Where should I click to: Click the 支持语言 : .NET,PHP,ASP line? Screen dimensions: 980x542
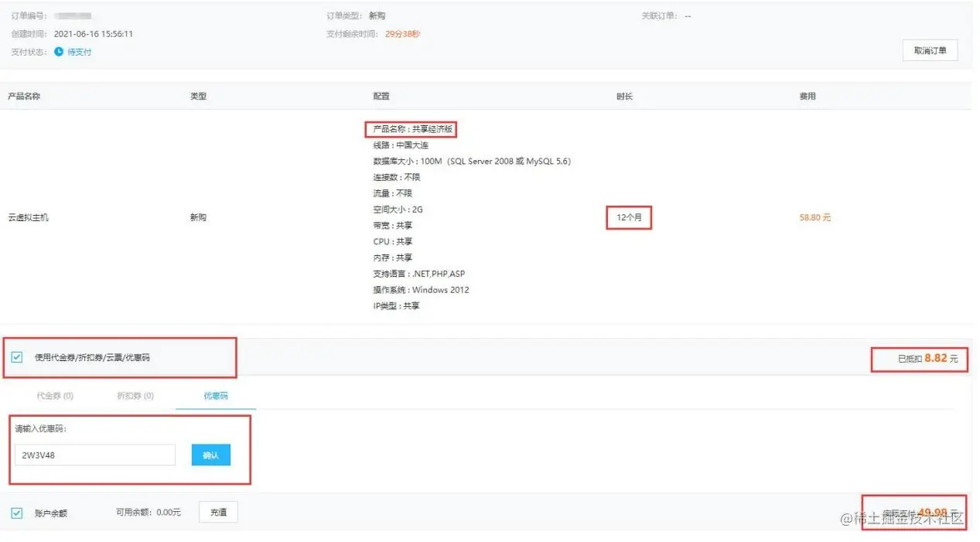point(419,274)
